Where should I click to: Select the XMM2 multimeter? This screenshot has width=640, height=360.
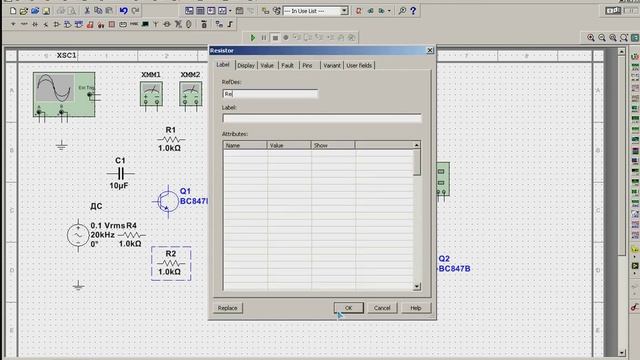pos(191,94)
